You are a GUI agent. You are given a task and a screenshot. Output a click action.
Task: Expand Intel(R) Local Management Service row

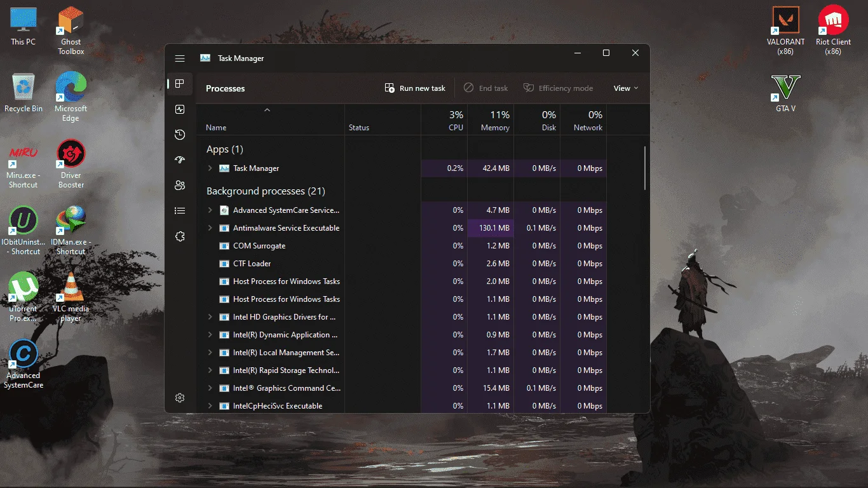pyautogui.click(x=210, y=353)
